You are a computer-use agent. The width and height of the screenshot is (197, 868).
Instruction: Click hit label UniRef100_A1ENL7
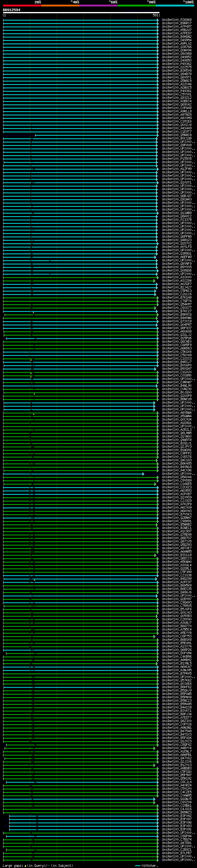coord(177,751)
